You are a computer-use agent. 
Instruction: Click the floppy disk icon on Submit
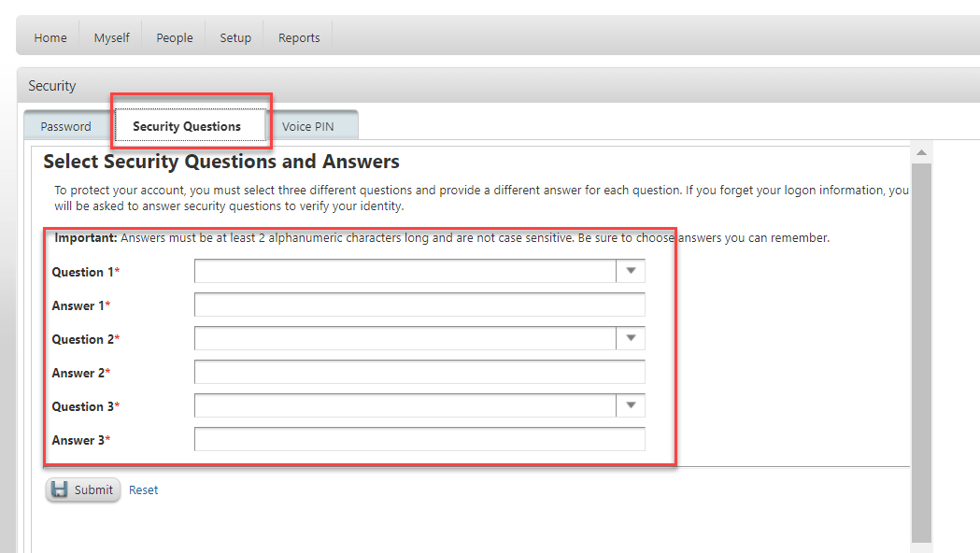(60, 489)
